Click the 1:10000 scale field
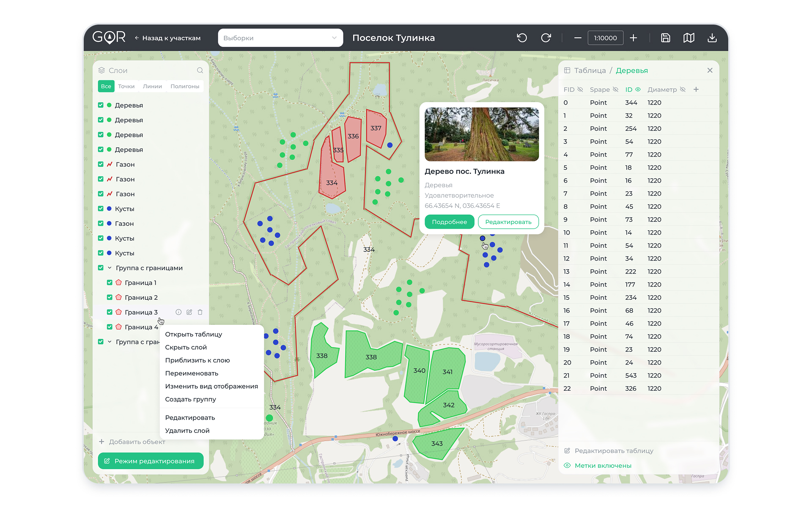This screenshot has width=812, height=508. (x=605, y=38)
